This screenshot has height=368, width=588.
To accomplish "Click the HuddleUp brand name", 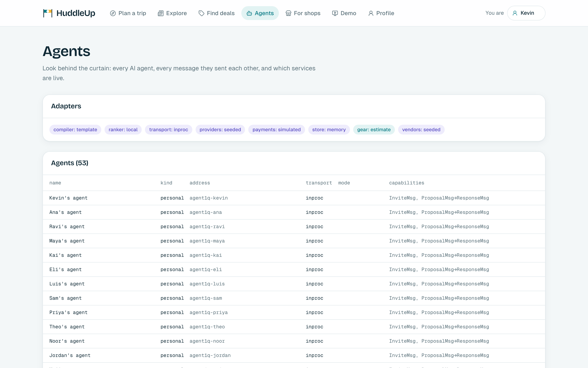I will click(76, 13).
